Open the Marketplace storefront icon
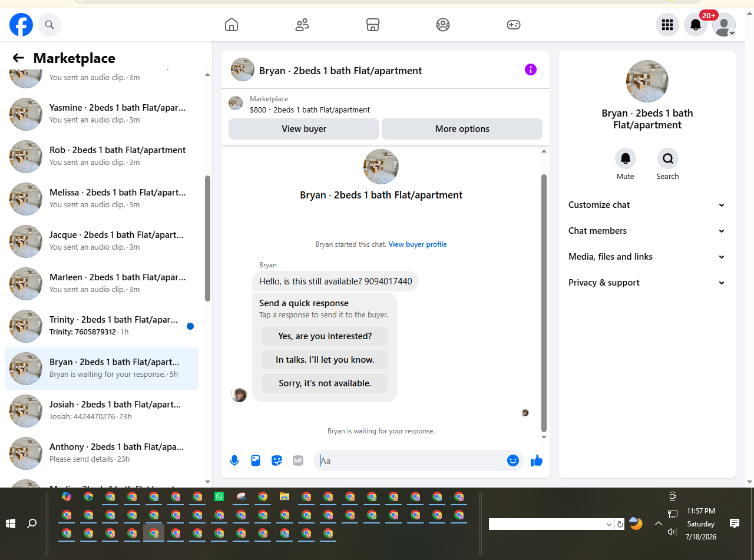The height and width of the screenshot is (560, 754). pyautogui.click(x=372, y=25)
